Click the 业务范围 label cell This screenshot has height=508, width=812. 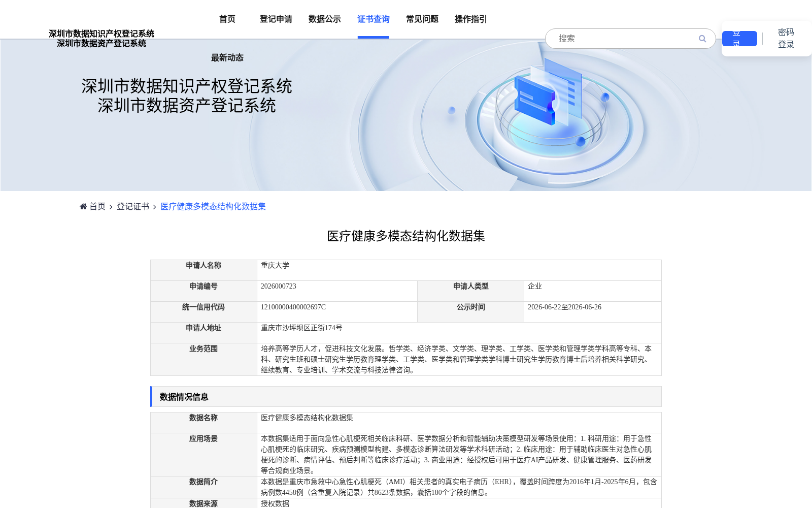tap(204, 359)
